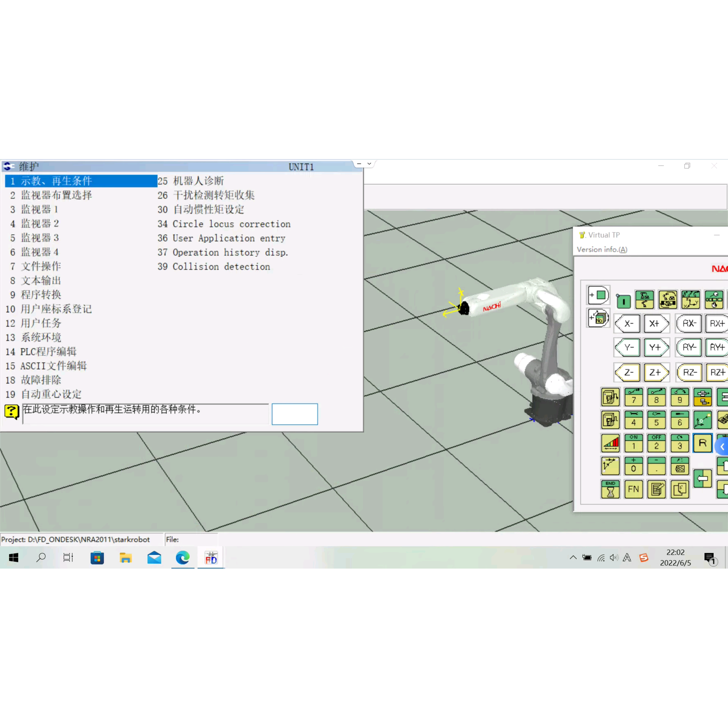Viewport: 728px width, 728px height.
Task: Click the R reset key
Action: coord(702,443)
